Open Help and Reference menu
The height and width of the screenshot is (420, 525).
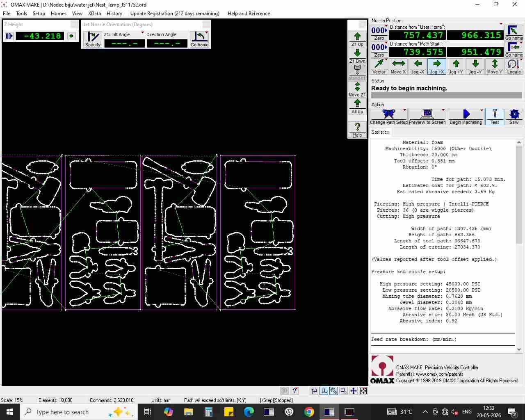coord(249,14)
